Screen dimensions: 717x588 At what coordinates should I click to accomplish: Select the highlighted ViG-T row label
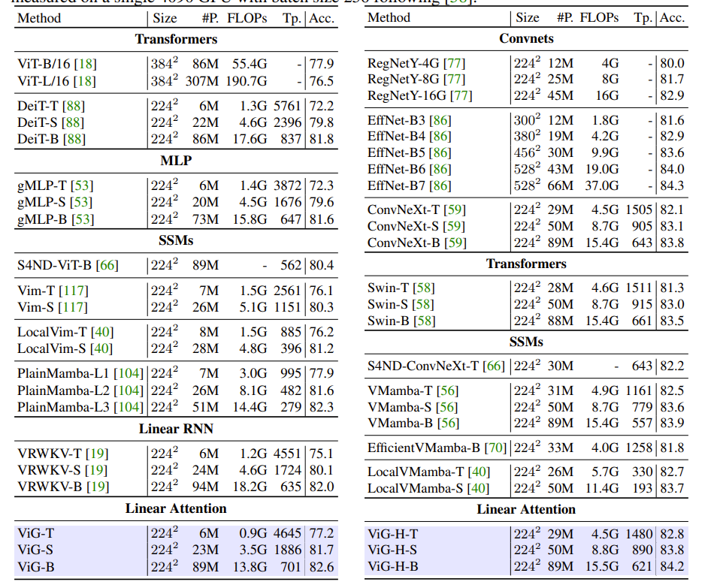[x=36, y=534]
